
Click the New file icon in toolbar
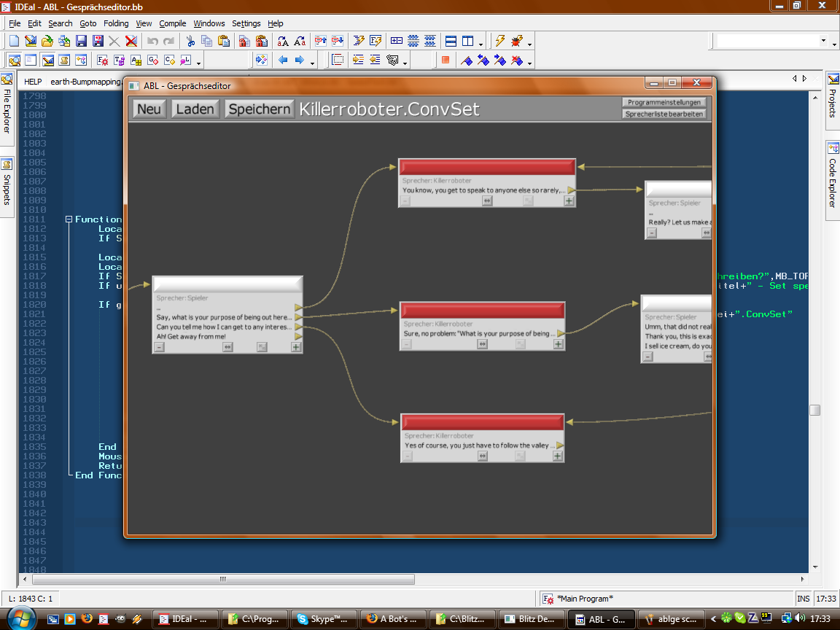[14, 42]
